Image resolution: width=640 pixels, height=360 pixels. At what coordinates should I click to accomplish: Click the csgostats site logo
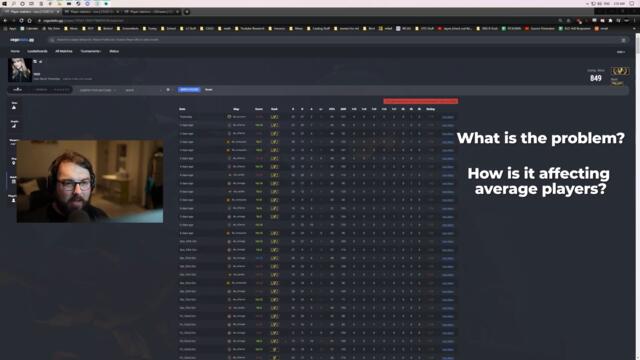[22, 40]
